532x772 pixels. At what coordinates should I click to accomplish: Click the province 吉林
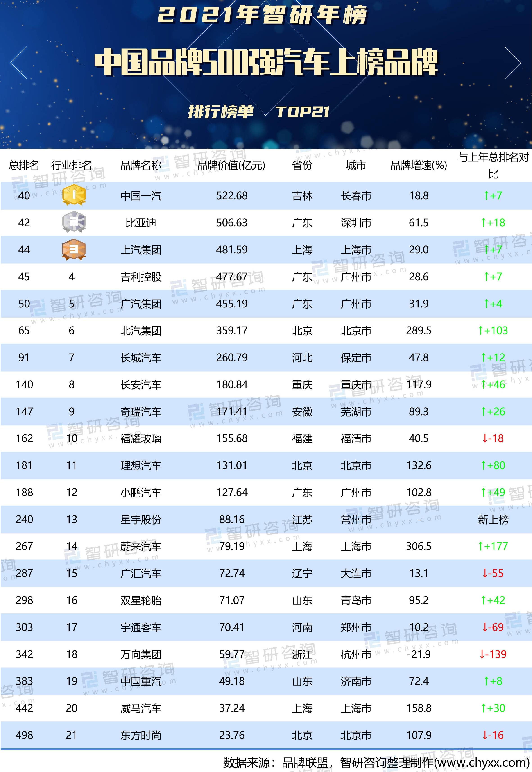point(302,196)
